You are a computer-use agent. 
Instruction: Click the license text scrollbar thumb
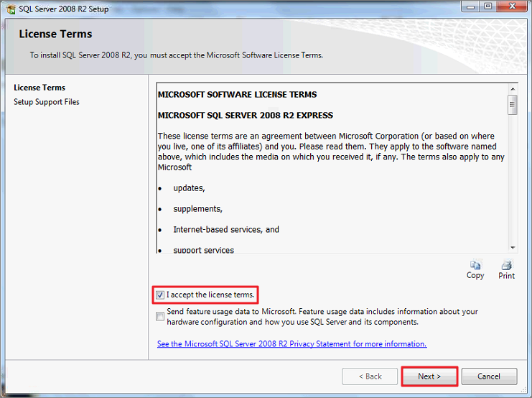click(x=513, y=105)
